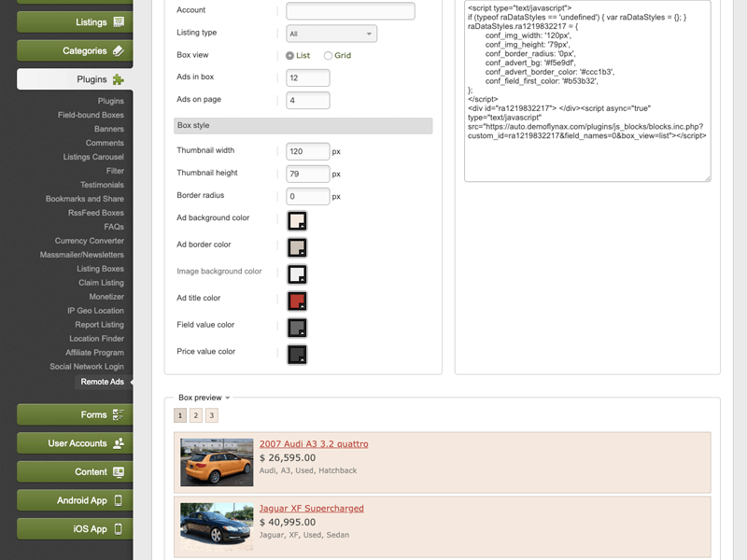Open Field-bound Boxes plugin

91,115
